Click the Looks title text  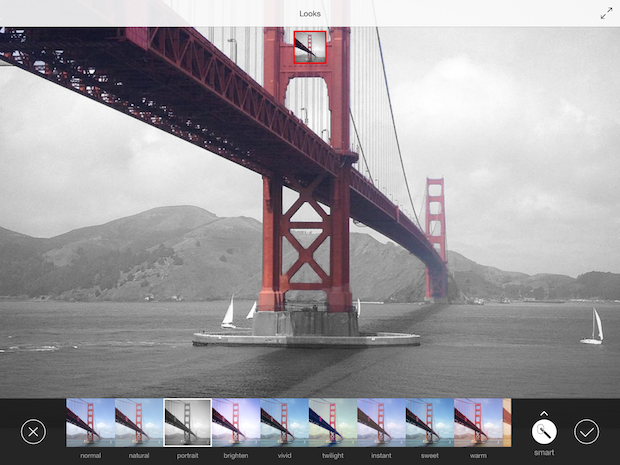(310, 14)
